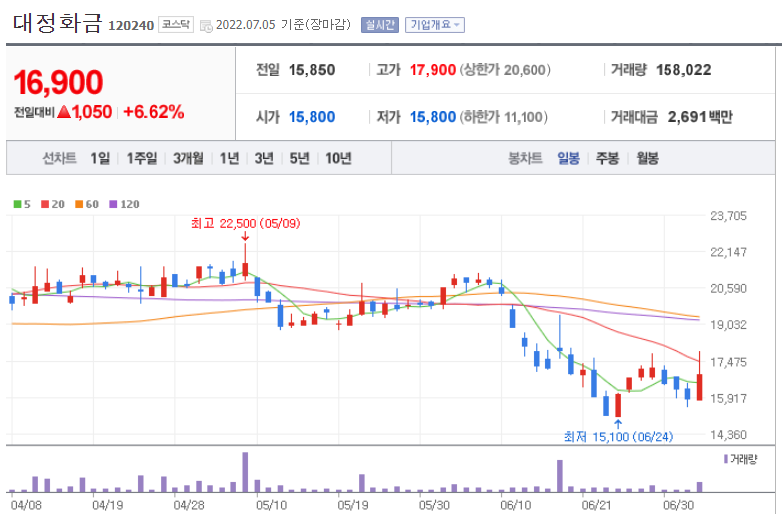Show the 3년 line chart

264,159
